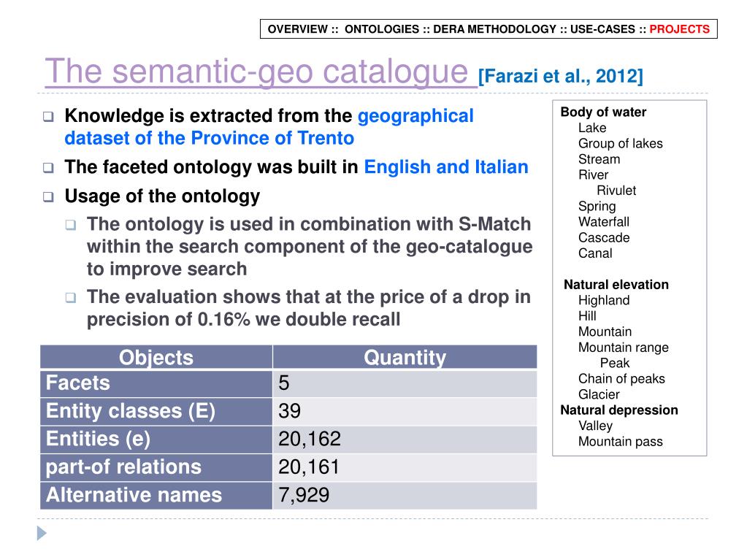Image resolution: width=747 pixels, height=560 pixels.
Task: Select the 'Entity classes (E)' row label
Action: coord(131,411)
